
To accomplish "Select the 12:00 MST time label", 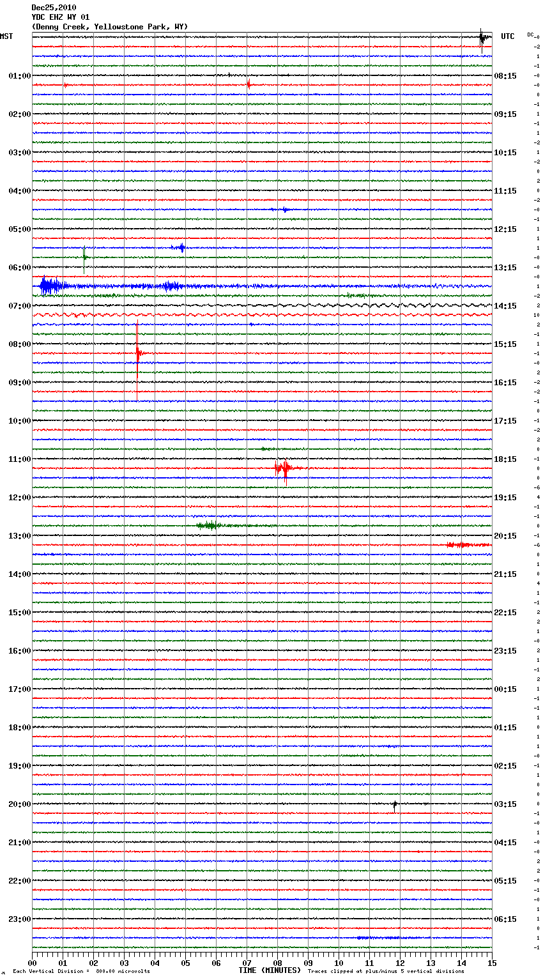I will (x=20, y=498).
